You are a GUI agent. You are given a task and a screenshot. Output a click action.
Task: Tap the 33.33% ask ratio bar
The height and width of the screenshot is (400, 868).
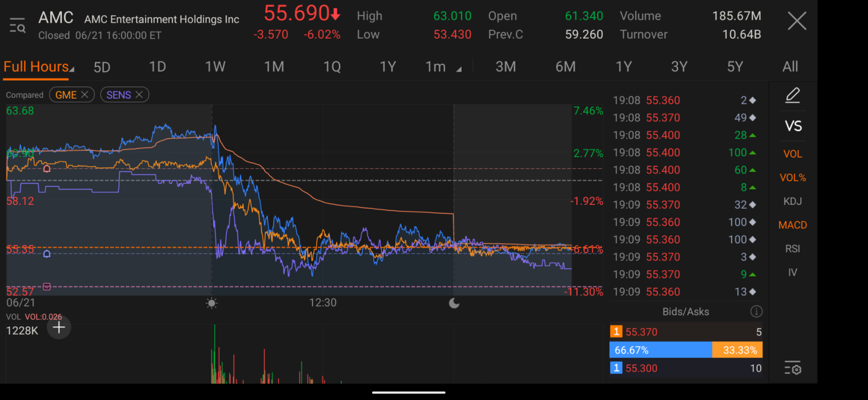737,350
